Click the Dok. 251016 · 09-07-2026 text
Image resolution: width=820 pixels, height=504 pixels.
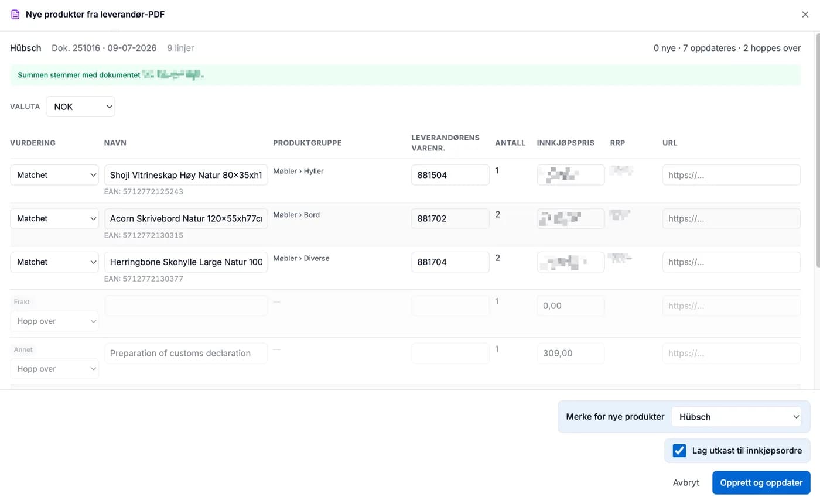(x=104, y=48)
